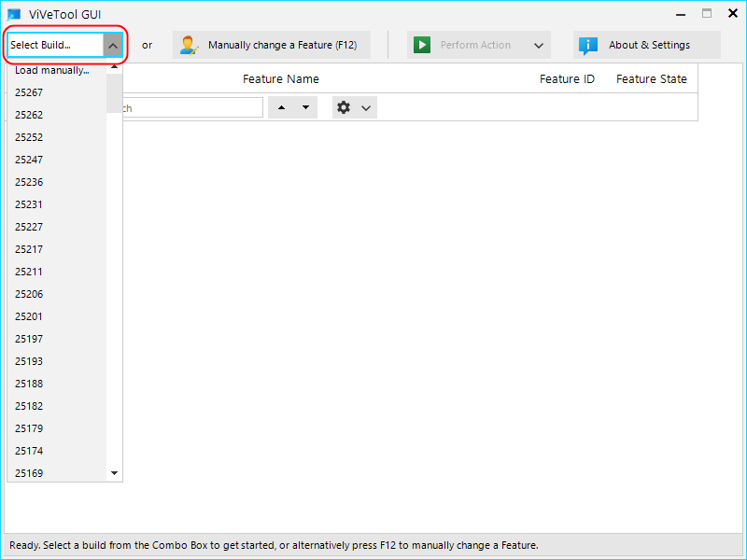Select build 25262 from the list
Image resolution: width=747 pixels, height=560 pixels.
(x=57, y=115)
